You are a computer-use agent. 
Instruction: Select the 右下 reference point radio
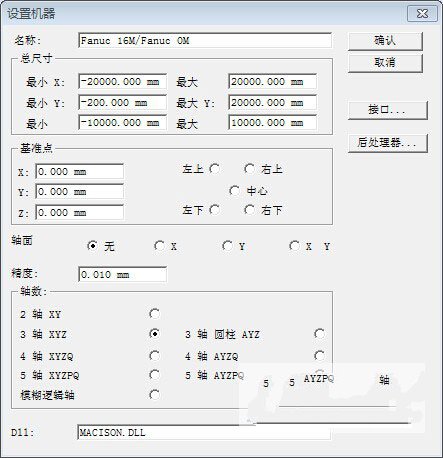pos(249,210)
